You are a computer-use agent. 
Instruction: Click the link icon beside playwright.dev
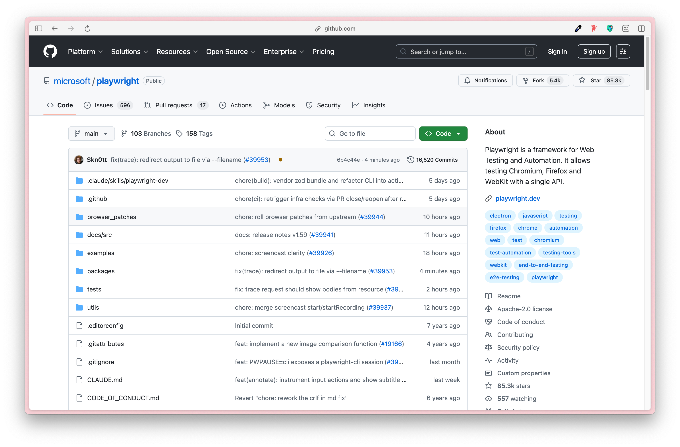click(488, 199)
